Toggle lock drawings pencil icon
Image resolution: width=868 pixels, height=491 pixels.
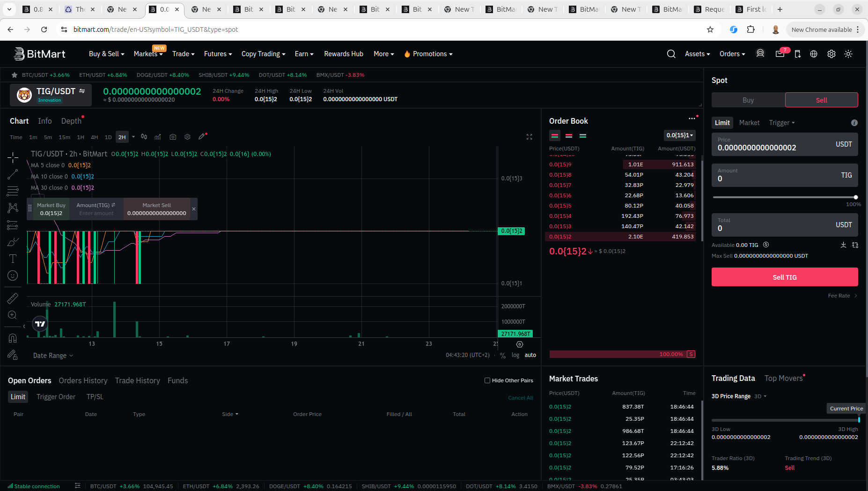(x=13, y=355)
